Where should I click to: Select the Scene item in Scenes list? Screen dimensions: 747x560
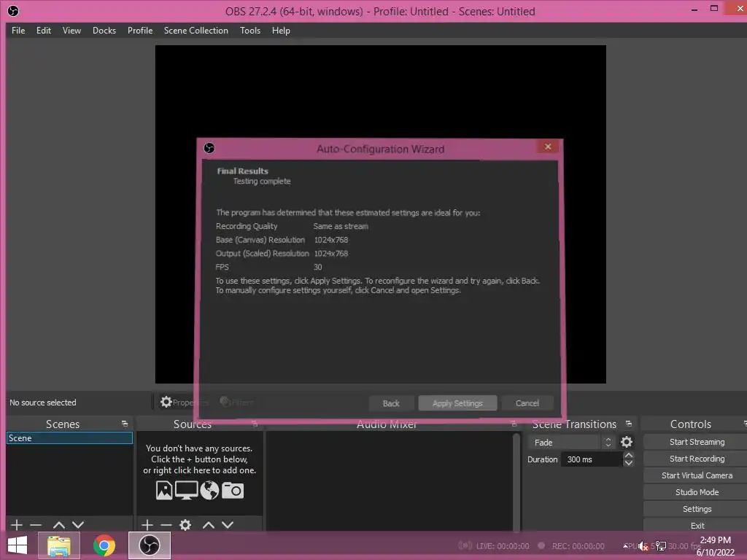(69, 438)
